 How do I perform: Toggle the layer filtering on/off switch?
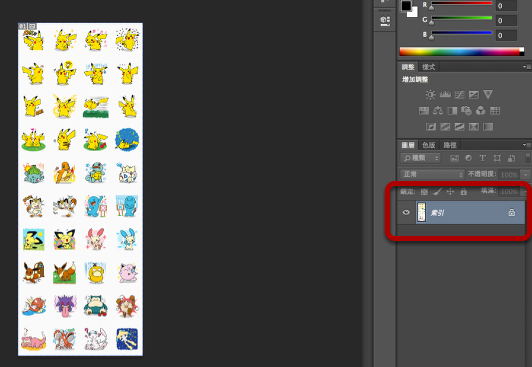[x=528, y=158]
